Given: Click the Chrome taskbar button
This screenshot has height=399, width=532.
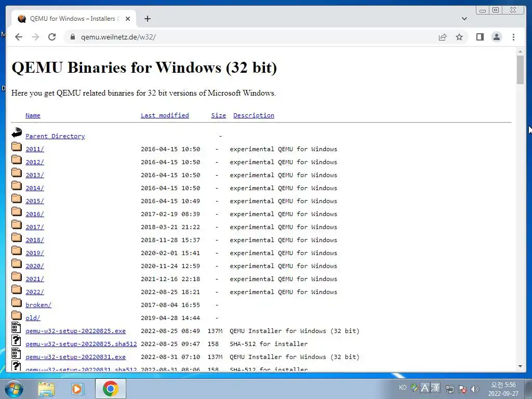Looking at the screenshot, I should click(x=110, y=389).
